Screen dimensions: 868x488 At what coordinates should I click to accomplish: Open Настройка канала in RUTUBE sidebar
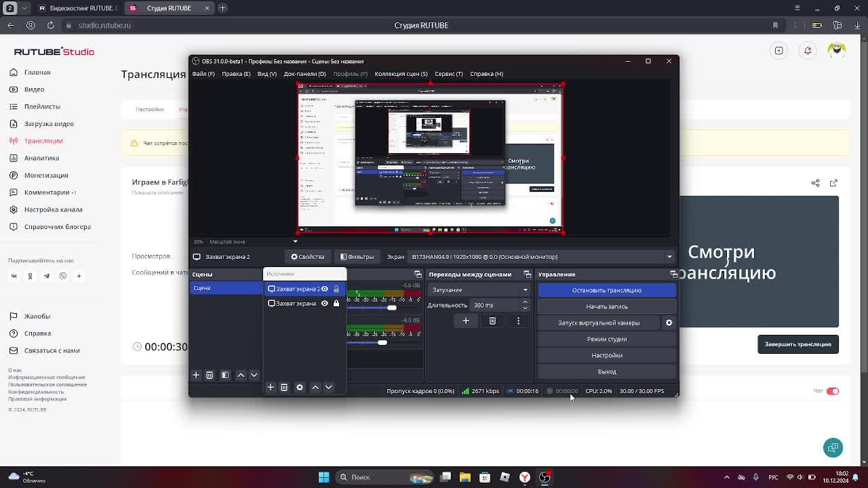54,209
